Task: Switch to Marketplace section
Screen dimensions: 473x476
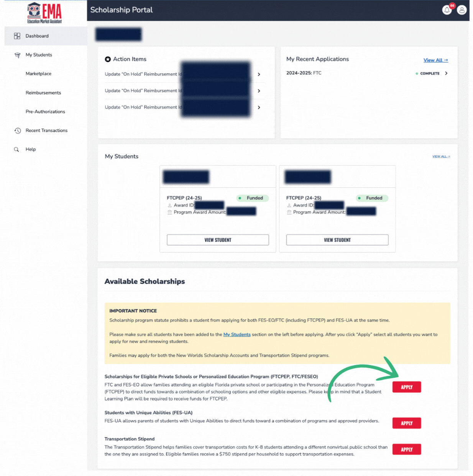Action: click(38, 74)
